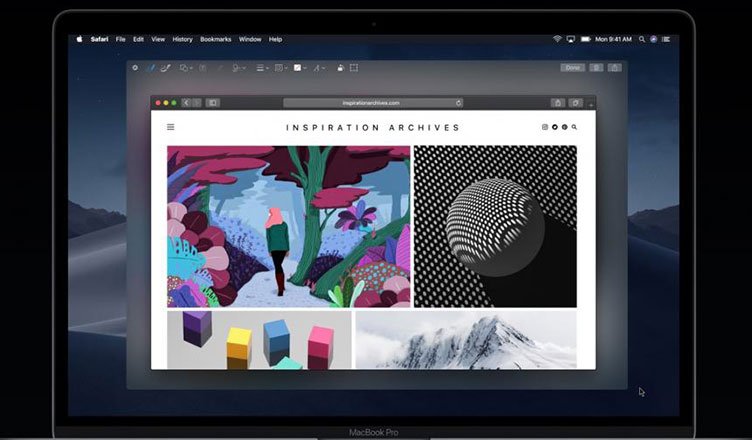Go back in the Safari window
Screen dimensions: 752x440
pos(186,103)
